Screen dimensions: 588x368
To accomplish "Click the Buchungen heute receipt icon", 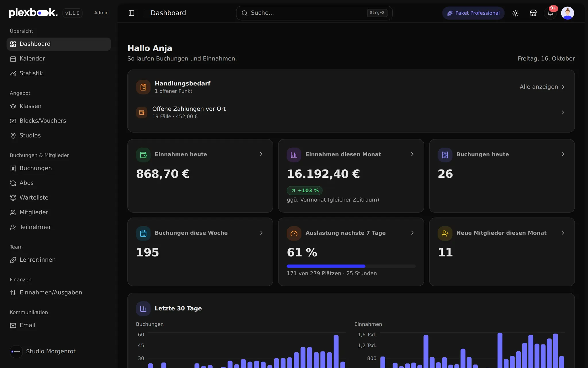I will (x=445, y=155).
